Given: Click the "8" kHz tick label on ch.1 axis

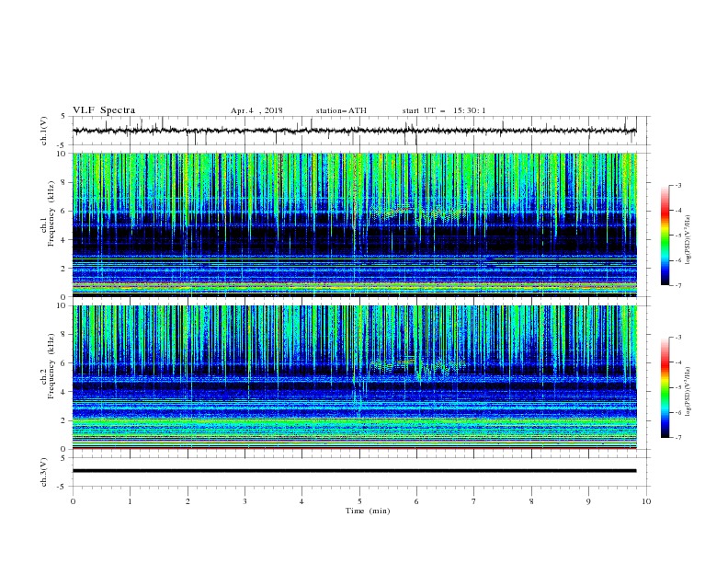Looking at the screenshot, I should (x=63, y=182).
